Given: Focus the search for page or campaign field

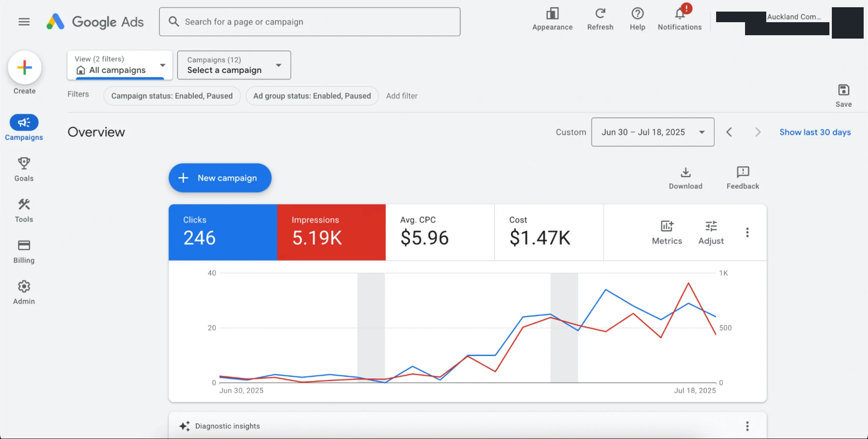Looking at the screenshot, I should point(310,22).
